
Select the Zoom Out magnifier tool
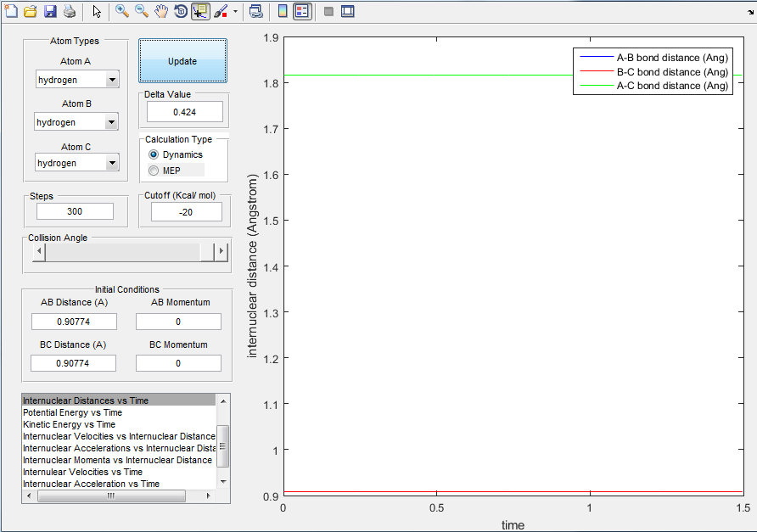coord(142,11)
